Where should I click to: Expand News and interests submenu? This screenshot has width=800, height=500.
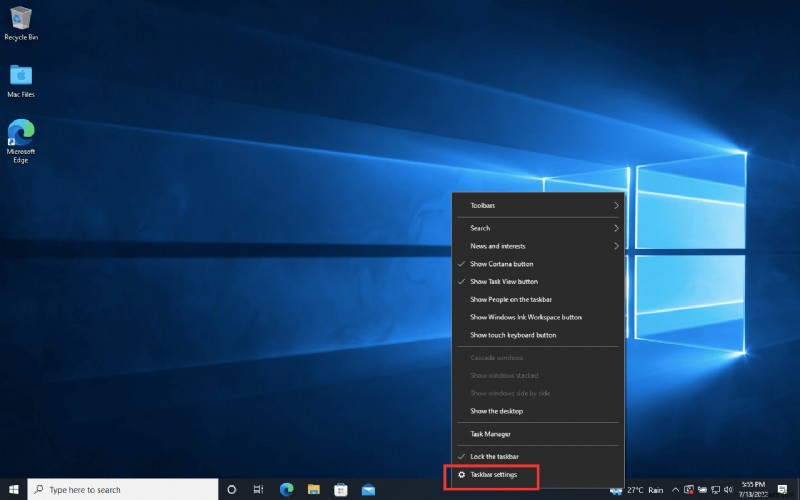[538, 246]
